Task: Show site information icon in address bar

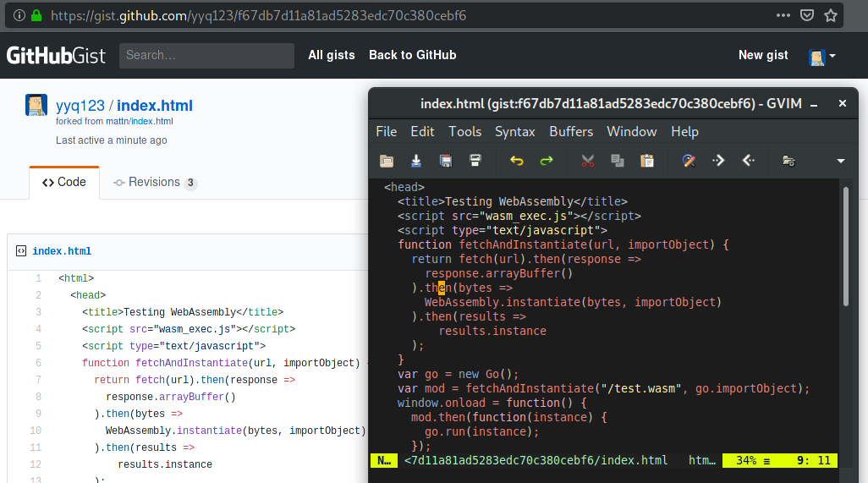Action: pyautogui.click(x=19, y=15)
